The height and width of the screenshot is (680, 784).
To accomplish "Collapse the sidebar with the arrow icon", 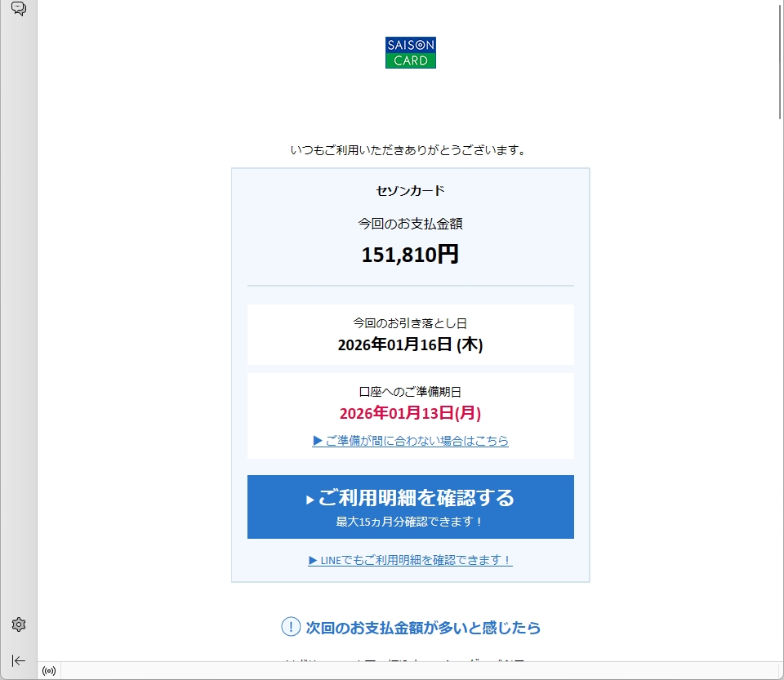I will 18,660.
